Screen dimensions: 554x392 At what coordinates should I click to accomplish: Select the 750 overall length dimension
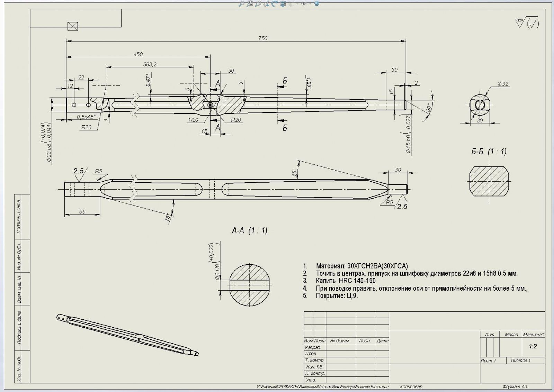(263, 38)
